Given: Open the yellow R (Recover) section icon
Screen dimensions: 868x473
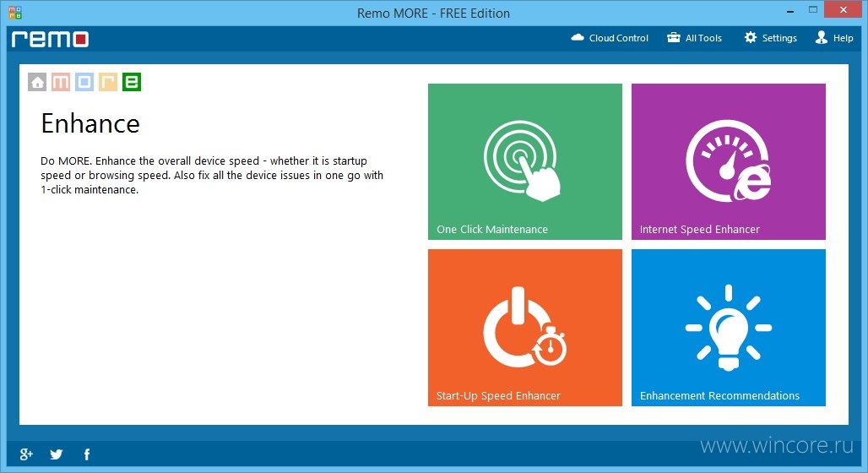Looking at the screenshot, I should click(x=108, y=82).
